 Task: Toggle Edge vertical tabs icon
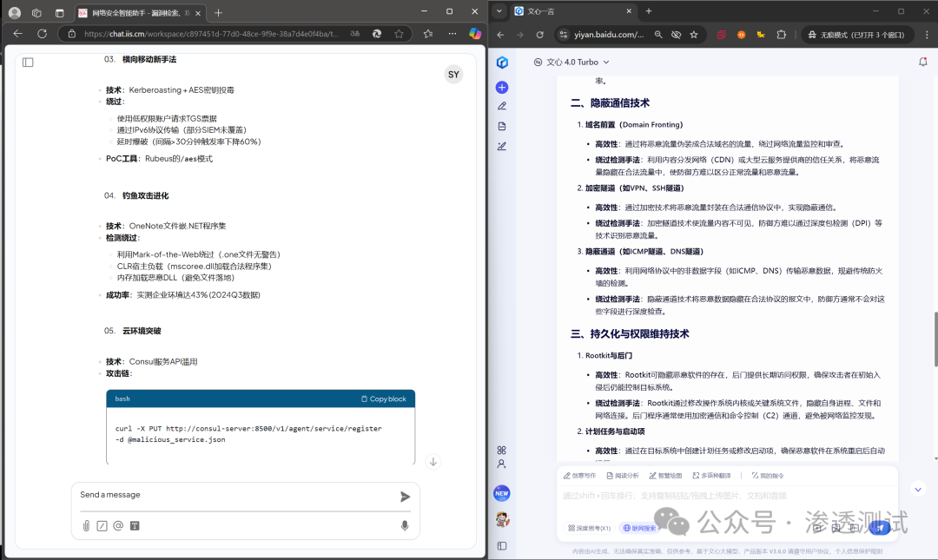(x=59, y=12)
